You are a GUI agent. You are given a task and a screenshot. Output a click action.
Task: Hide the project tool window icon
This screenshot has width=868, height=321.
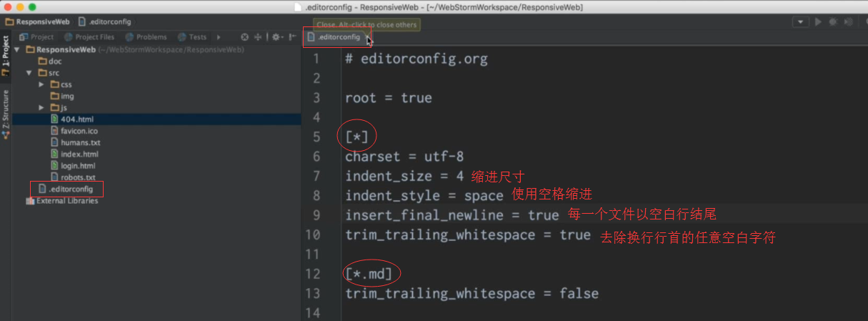coord(292,37)
